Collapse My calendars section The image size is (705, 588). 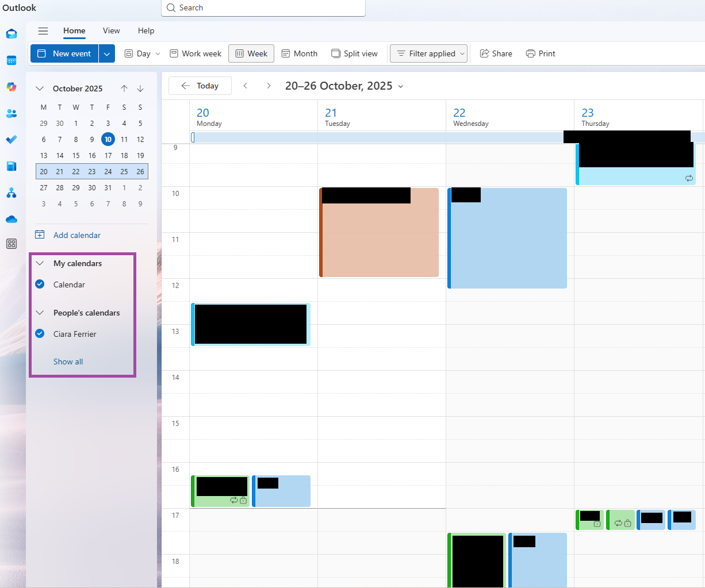click(40, 263)
